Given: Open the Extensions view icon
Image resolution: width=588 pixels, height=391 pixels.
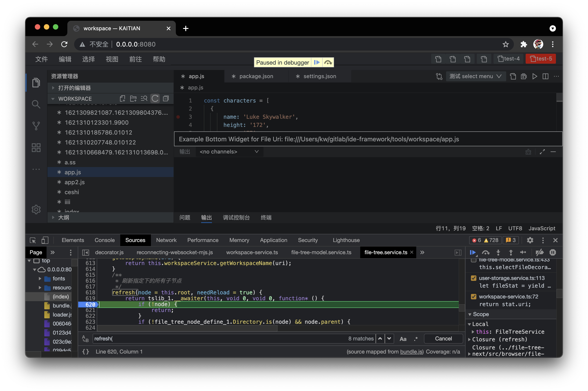Looking at the screenshot, I should tap(36, 147).
